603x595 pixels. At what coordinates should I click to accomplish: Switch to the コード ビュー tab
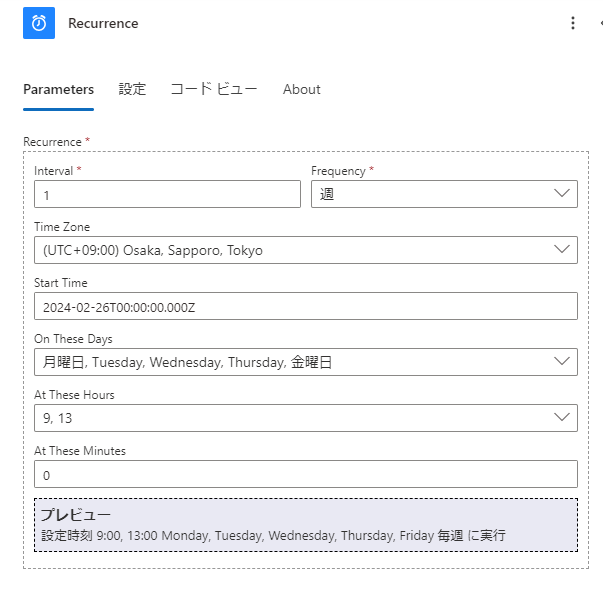[x=214, y=89]
